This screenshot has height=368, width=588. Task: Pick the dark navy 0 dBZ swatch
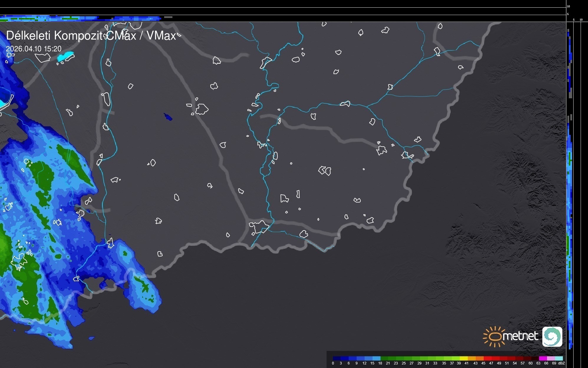[337, 359]
